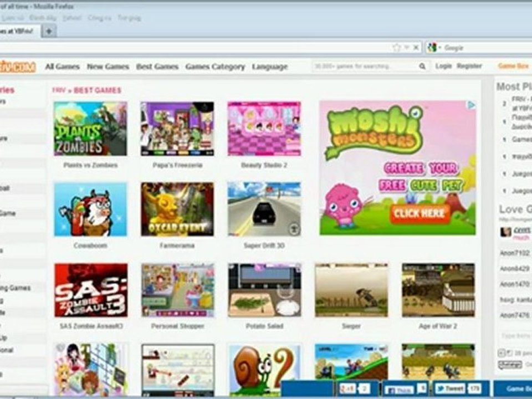Open the snail game thumbnail

(265, 370)
